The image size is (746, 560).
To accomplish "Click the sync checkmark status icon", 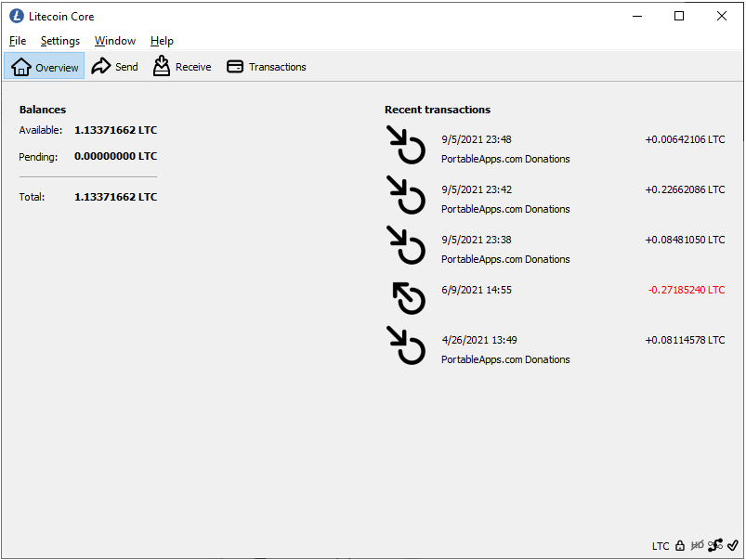I will click(x=733, y=545).
